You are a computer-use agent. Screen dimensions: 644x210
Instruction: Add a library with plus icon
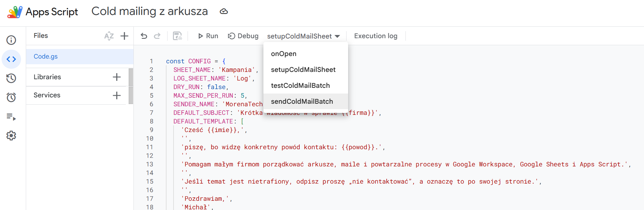point(117,77)
